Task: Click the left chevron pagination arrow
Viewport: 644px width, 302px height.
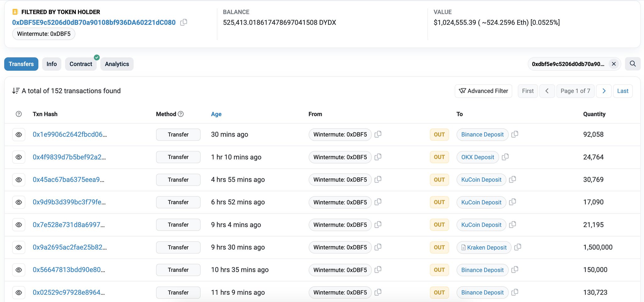Action: point(547,91)
